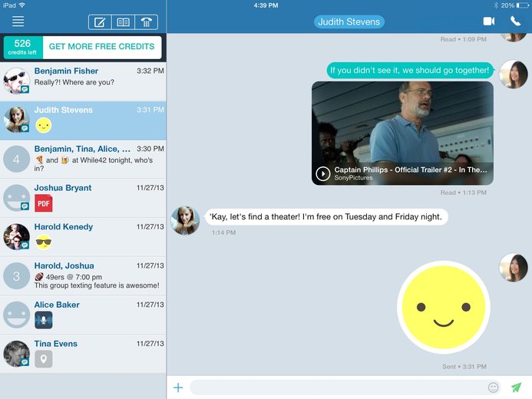Select Judith Stevens conversation in list
The image size is (532, 399).
(x=83, y=120)
